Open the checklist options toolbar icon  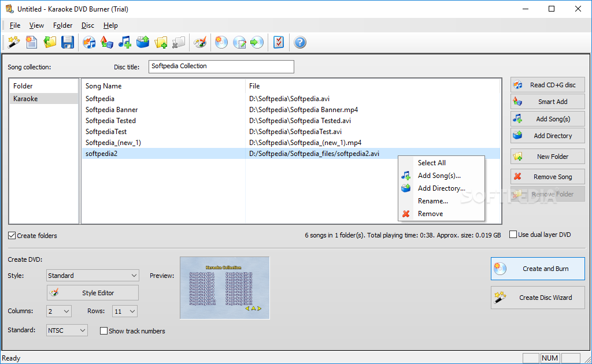[x=279, y=42]
